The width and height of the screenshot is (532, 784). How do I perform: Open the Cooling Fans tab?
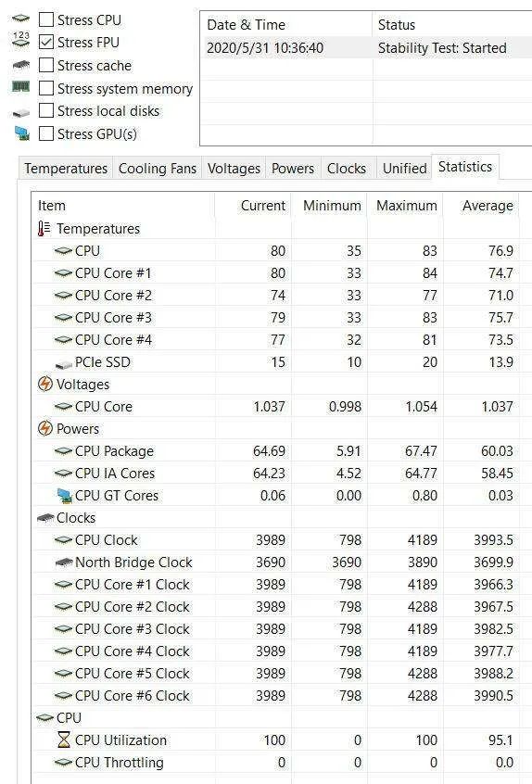(x=158, y=169)
